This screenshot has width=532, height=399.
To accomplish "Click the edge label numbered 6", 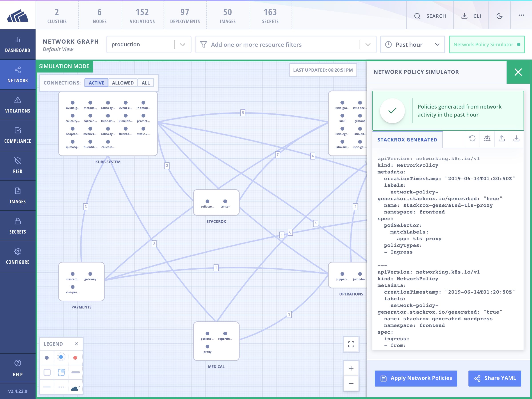I will (290, 232).
